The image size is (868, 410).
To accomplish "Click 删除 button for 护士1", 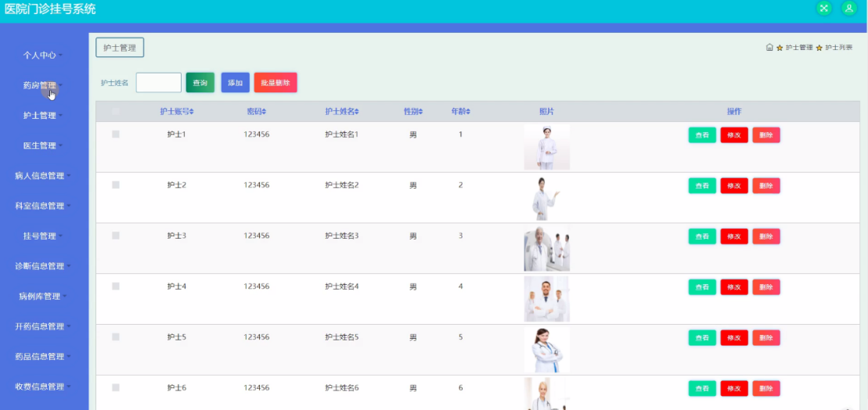I will click(x=766, y=135).
